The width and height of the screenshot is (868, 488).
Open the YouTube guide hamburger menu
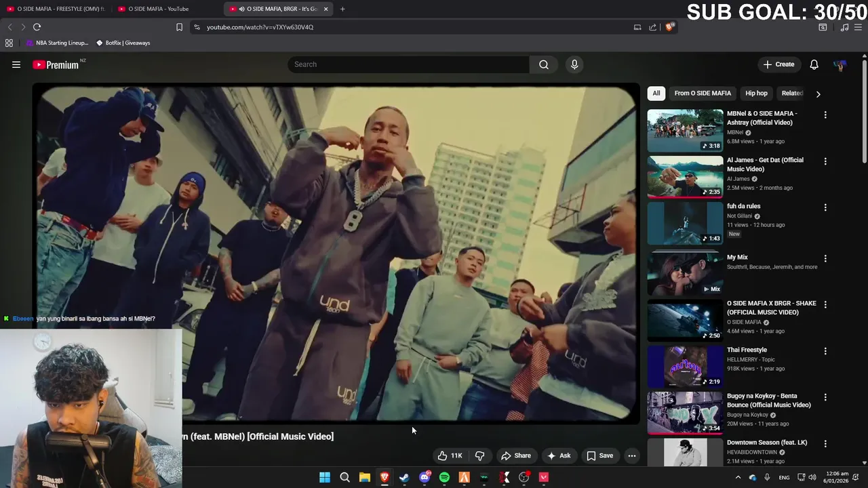coord(16,64)
